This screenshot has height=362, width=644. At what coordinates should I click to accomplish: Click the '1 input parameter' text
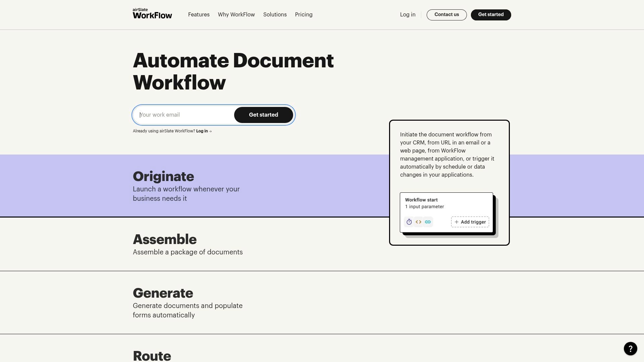coord(424,207)
